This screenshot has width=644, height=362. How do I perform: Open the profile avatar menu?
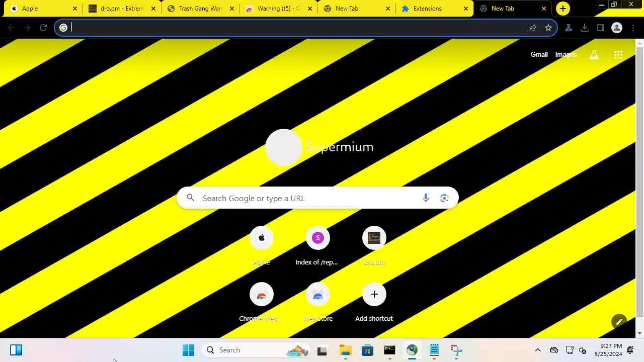pyautogui.click(x=617, y=28)
